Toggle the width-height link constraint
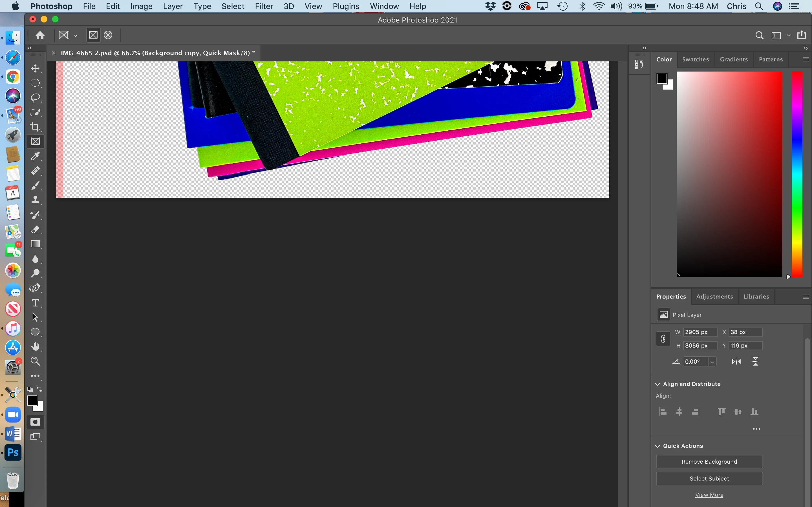Viewport: 812px width, 507px height. coord(663,339)
